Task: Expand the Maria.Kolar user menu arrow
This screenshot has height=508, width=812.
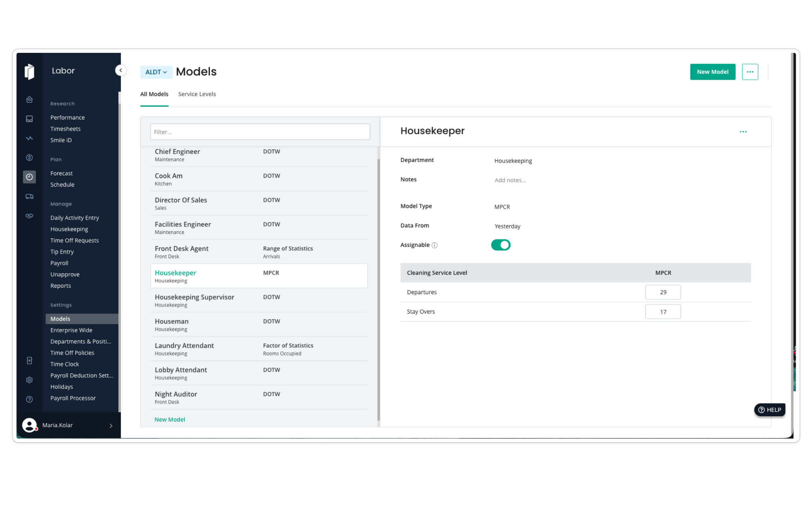Action: click(111, 426)
